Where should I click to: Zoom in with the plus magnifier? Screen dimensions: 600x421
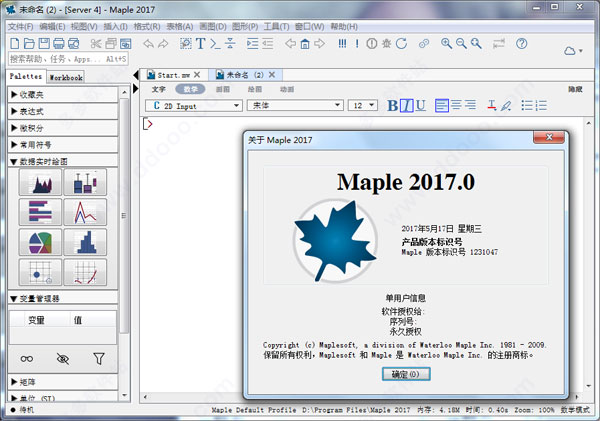pos(446,44)
